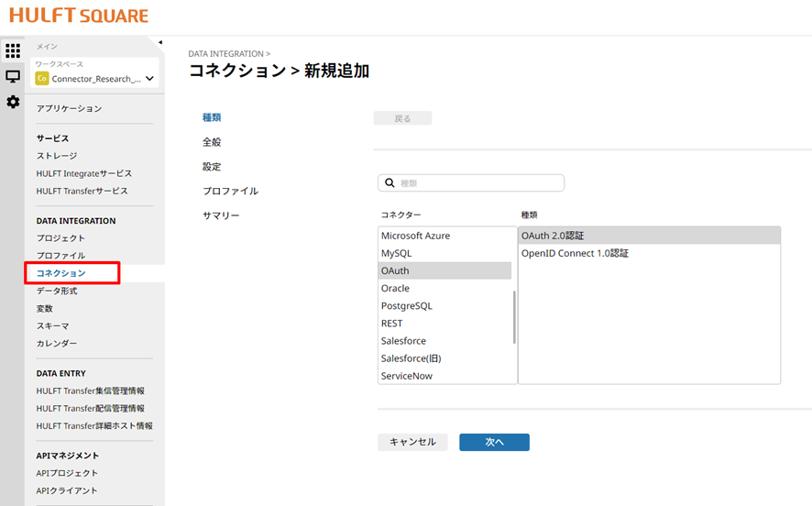Viewport: 812px width, 506px height.
Task: Click the search magnifier icon
Action: [x=390, y=182]
